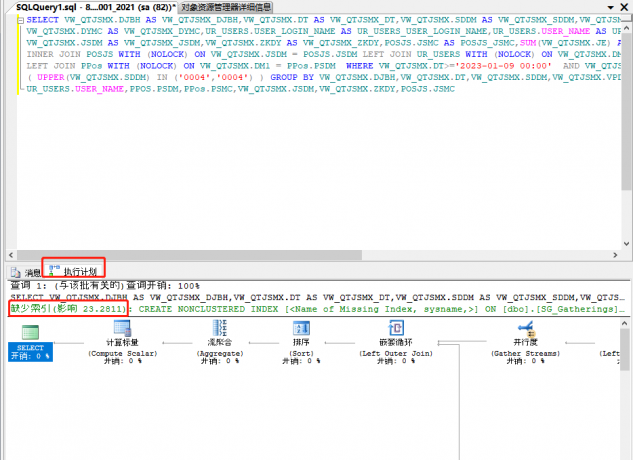Image resolution: width=633 pixels, height=460 pixels.
Task: Switch to the 消息 results tab
Action: point(26,272)
